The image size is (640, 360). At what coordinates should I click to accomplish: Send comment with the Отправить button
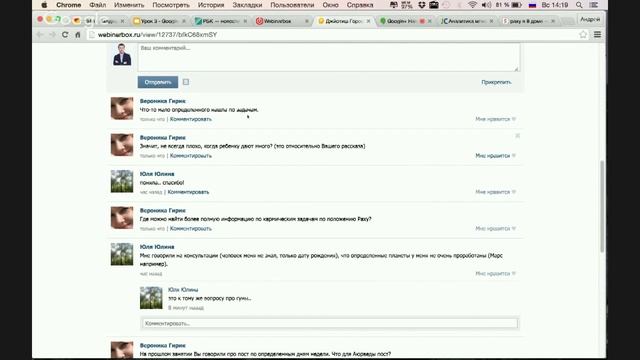(x=158, y=82)
